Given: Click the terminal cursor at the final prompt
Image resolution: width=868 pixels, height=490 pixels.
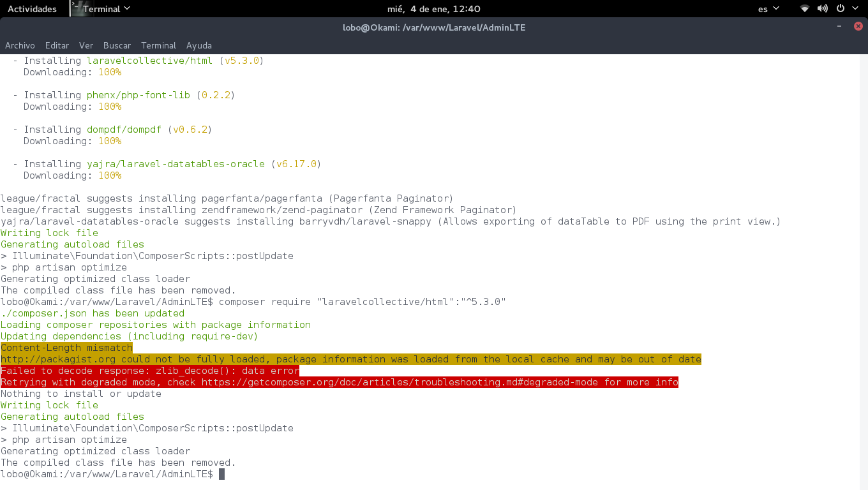Looking at the screenshot, I should [221, 474].
